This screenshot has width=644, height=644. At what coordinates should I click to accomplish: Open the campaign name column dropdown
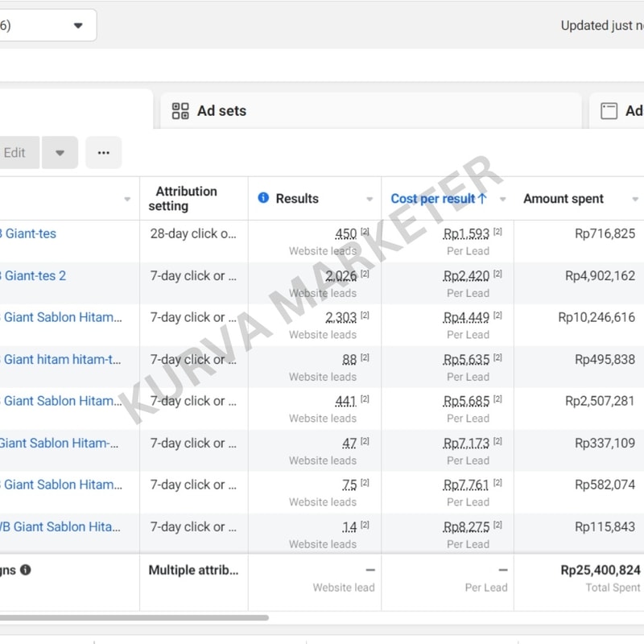tap(127, 199)
